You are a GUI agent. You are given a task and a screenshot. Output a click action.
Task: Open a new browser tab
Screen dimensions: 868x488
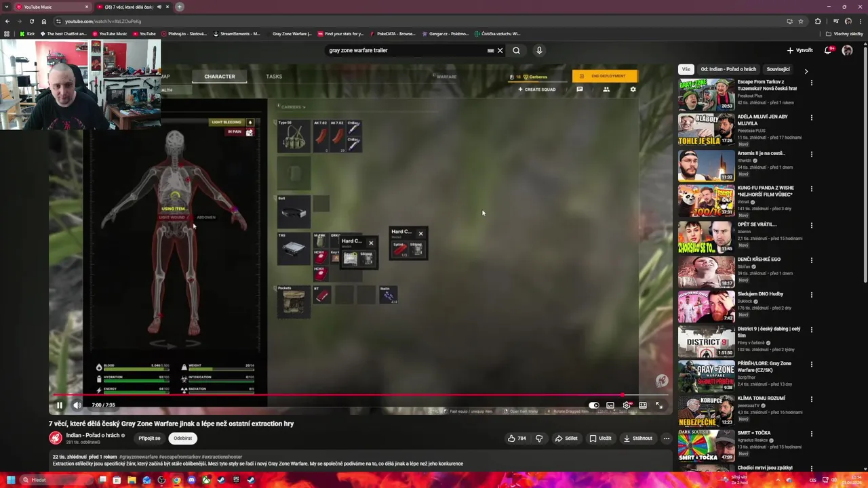pyautogui.click(x=180, y=7)
